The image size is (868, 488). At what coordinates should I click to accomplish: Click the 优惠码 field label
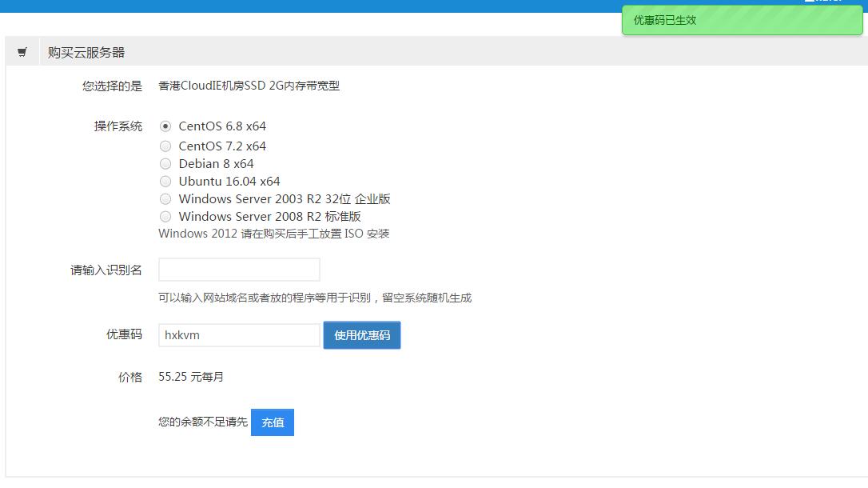point(124,334)
